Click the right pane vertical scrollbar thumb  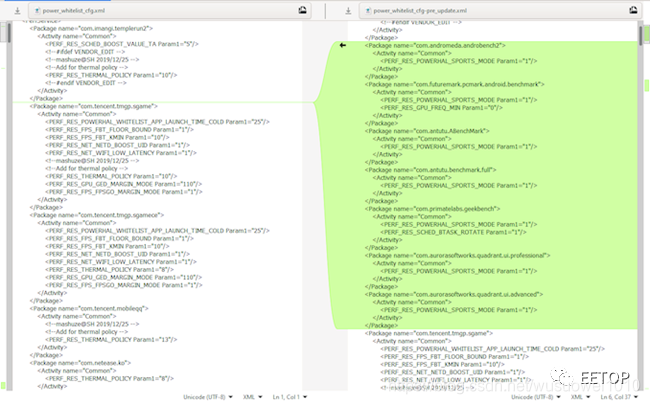click(x=641, y=36)
